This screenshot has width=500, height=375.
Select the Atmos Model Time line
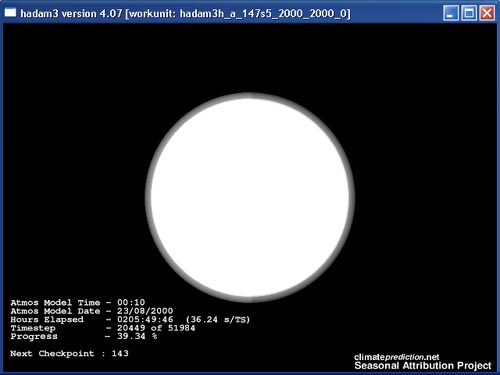click(78, 302)
